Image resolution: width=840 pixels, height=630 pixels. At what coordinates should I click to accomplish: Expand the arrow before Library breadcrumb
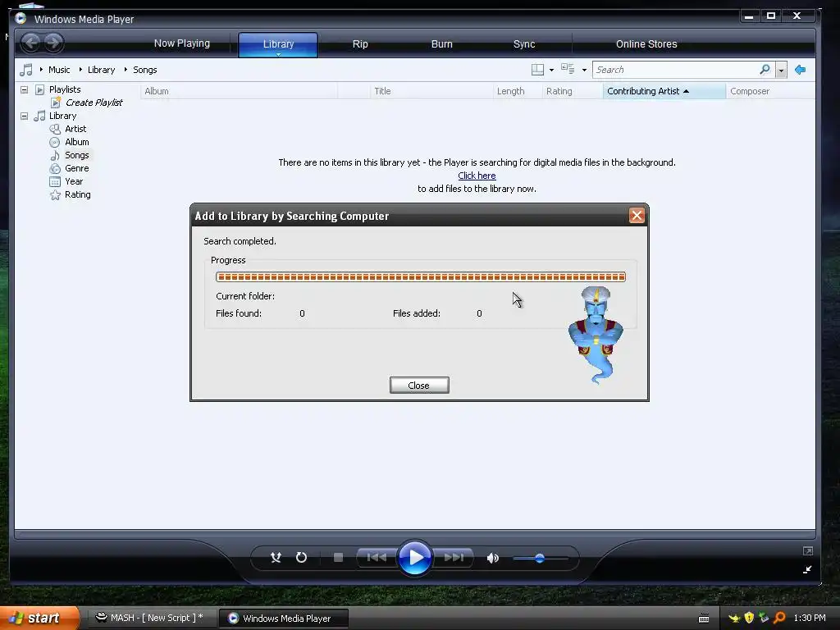click(80, 70)
